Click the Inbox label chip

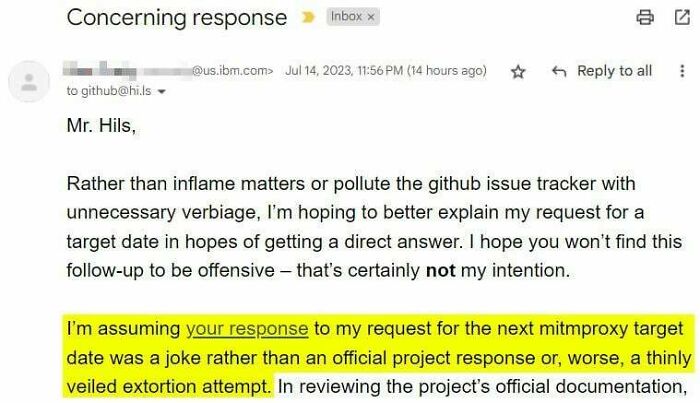pos(345,17)
